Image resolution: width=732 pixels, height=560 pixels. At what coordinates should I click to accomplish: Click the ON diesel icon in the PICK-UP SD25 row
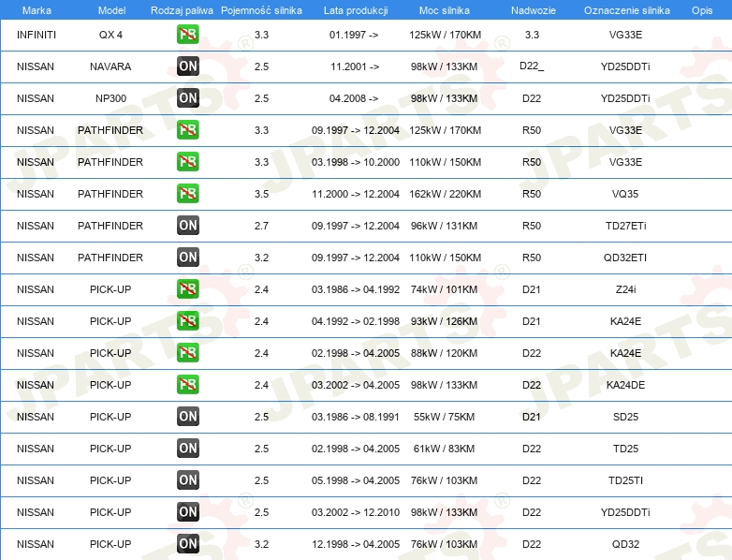pos(187,417)
